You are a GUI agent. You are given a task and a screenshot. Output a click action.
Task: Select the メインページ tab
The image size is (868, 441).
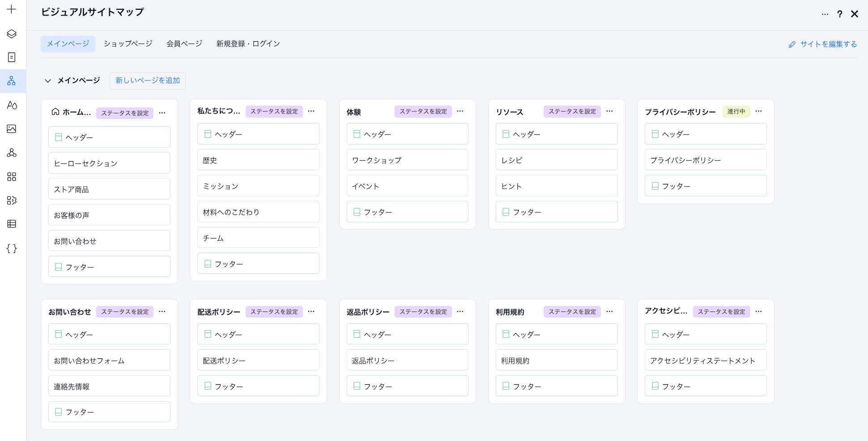(x=68, y=44)
